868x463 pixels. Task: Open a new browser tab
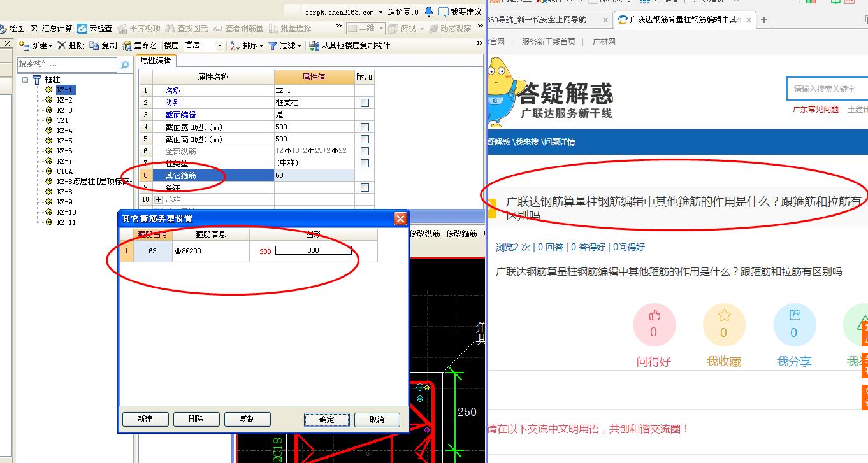tap(764, 20)
